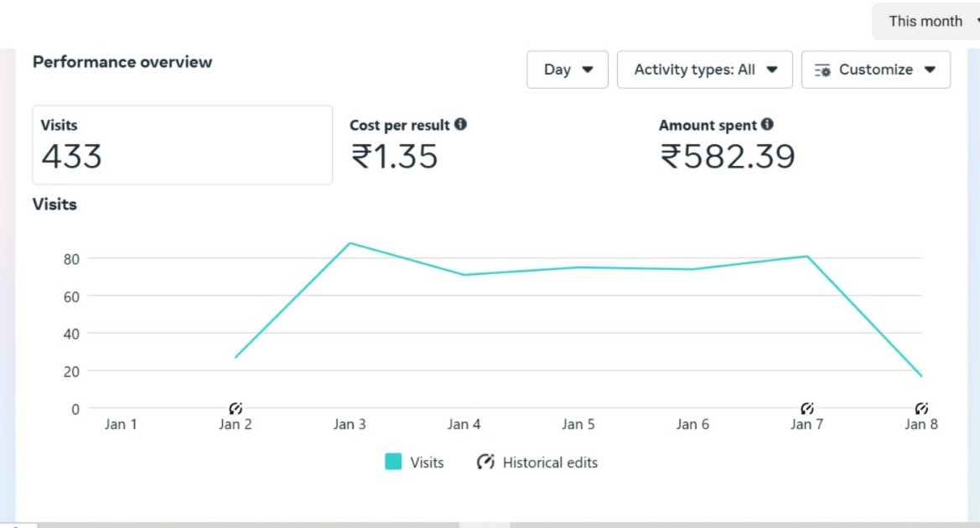Click Customize settings icon
The image size is (980, 528).
click(822, 70)
